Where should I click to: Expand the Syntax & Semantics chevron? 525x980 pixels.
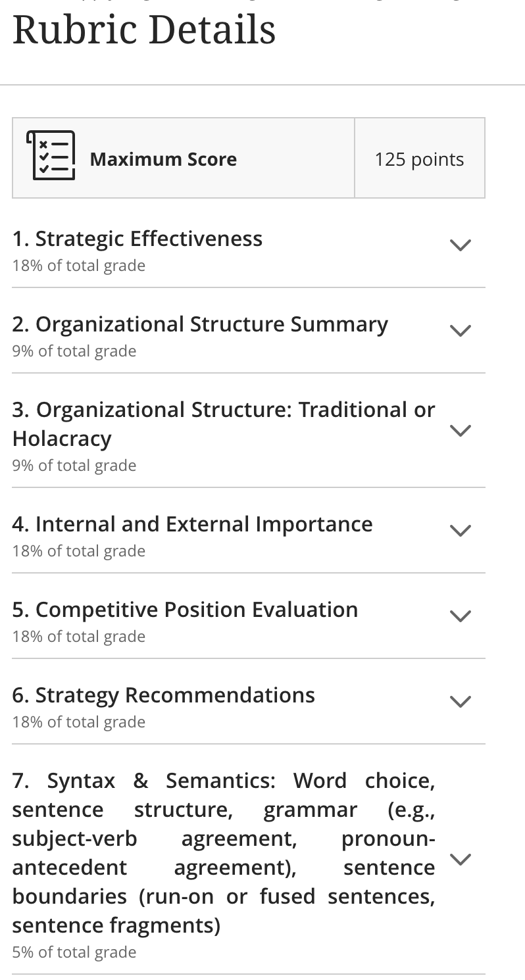[461, 860]
